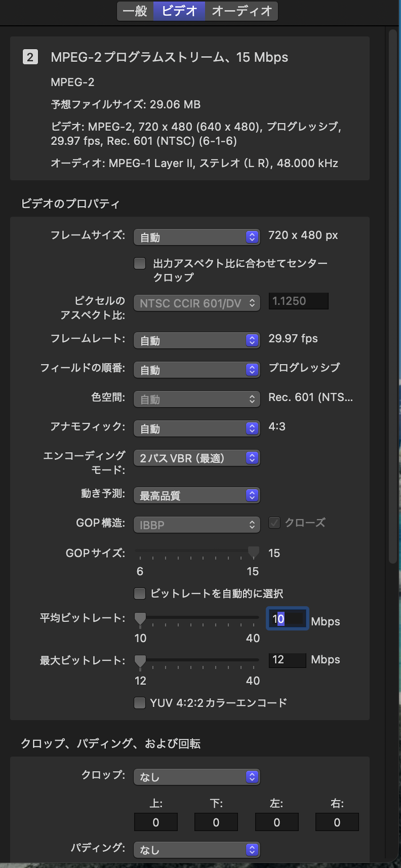Open the パディング dropdown
This screenshot has width=401, height=868.
click(196, 850)
